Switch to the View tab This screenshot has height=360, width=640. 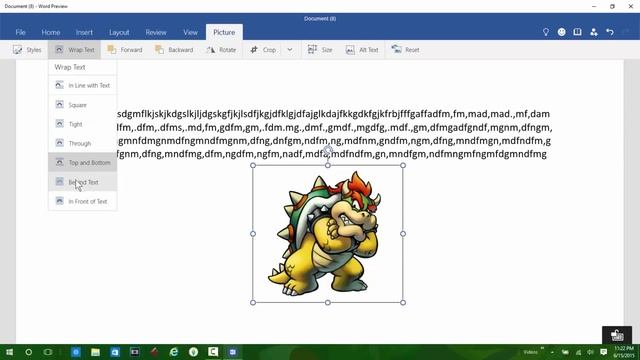[x=190, y=32]
